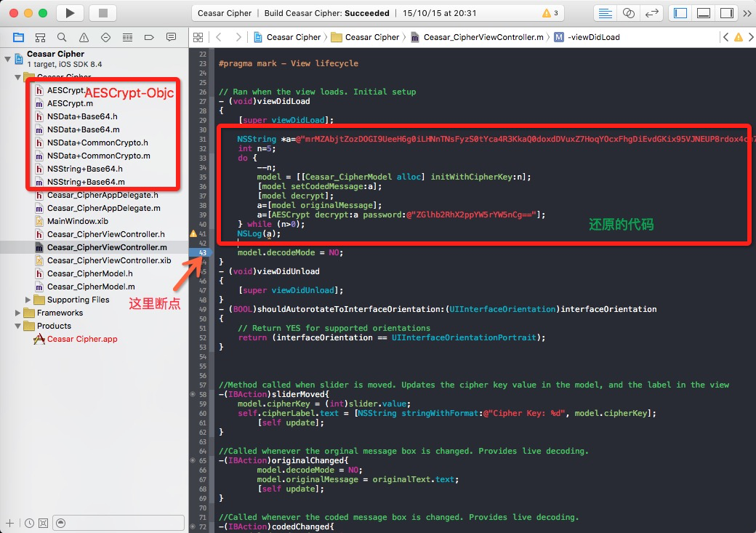
Task: Expand the Frameworks group
Action: pyautogui.click(x=18, y=313)
